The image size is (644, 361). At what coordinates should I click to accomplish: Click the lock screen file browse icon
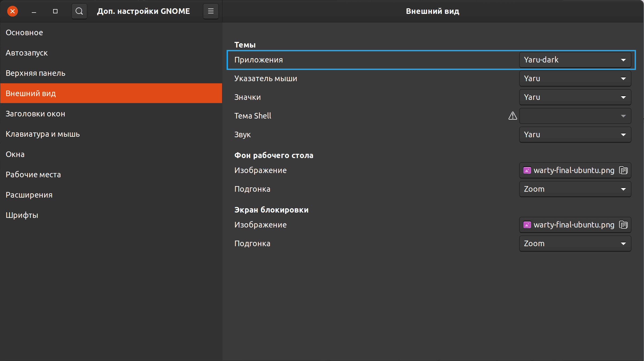(x=623, y=225)
